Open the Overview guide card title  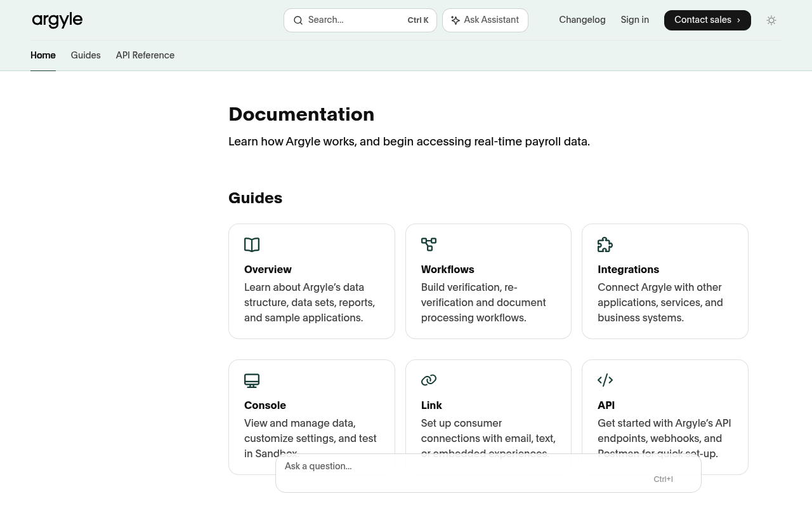(x=268, y=269)
